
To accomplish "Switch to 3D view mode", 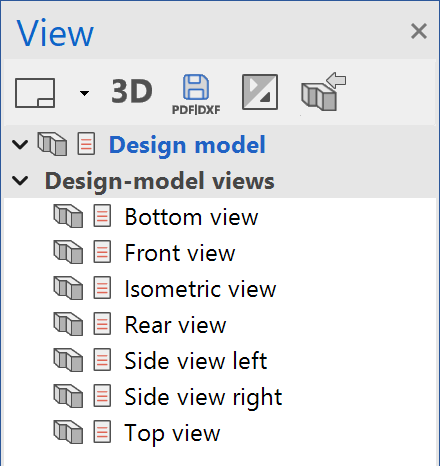I will (x=132, y=91).
